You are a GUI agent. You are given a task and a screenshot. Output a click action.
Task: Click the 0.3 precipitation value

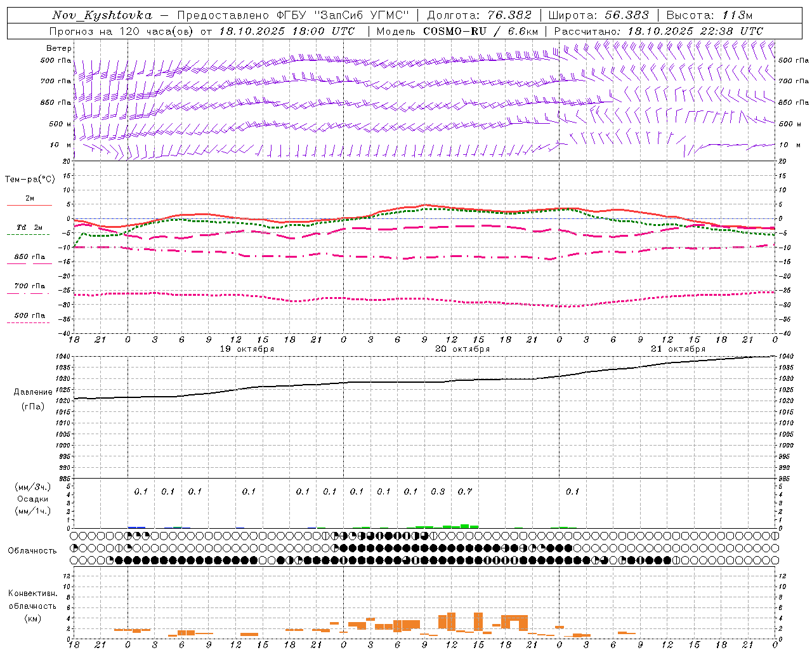(438, 491)
